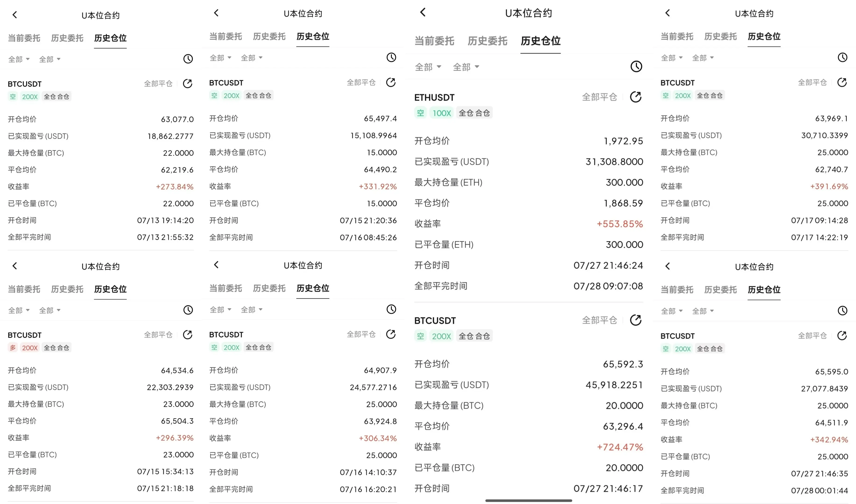Tap the ETHUSDT pair name
The image size is (856, 504).
pyautogui.click(x=434, y=98)
